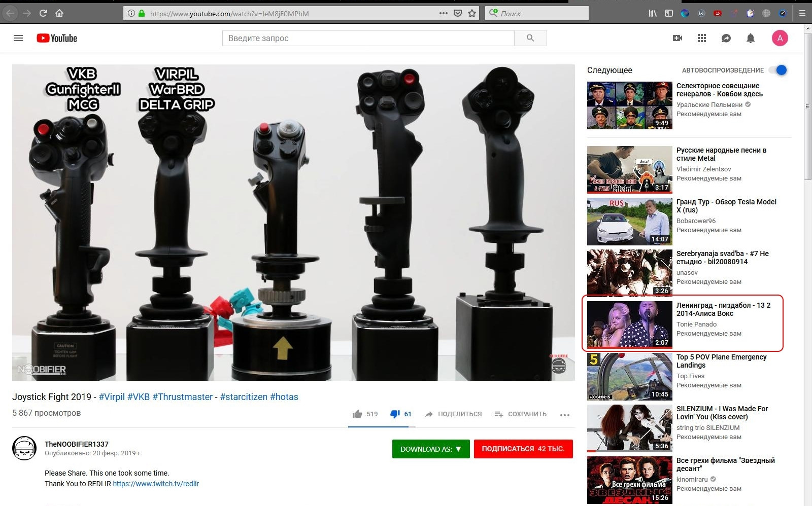Click the ПОДПИСАТЬСЯ subscribe button
The height and width of the screenshot is (506, 812).
(x=523, y=449)
